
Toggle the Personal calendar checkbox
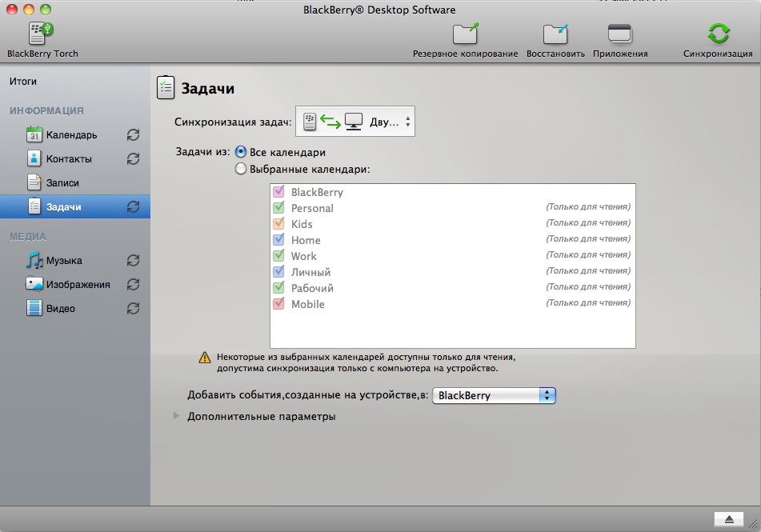click(278, 208)
